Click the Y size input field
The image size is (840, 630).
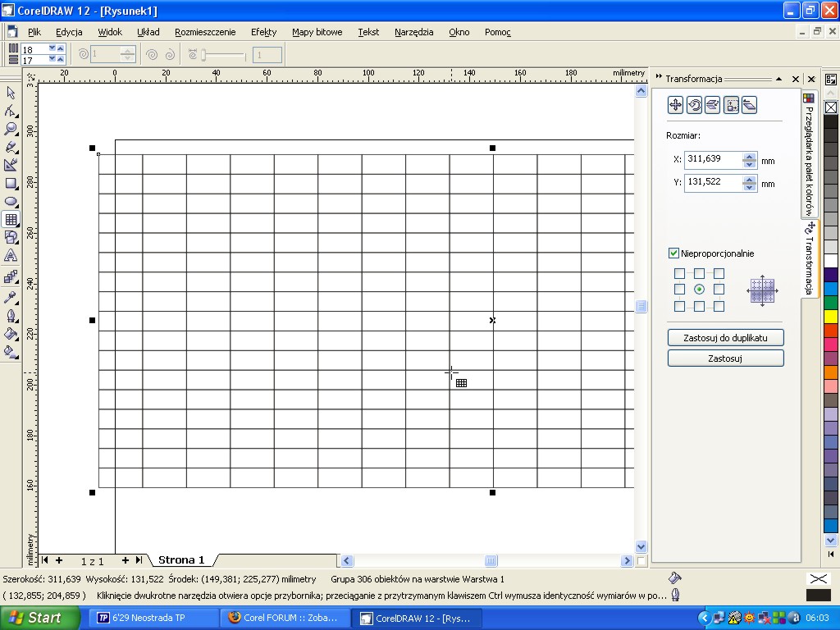pos(713,182)
